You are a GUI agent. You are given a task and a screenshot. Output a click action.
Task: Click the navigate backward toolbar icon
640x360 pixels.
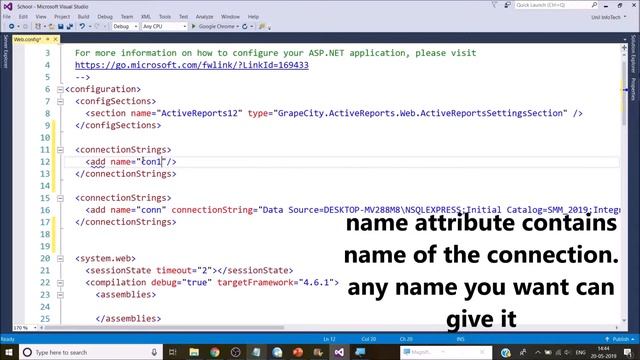(x=11, y=27)
